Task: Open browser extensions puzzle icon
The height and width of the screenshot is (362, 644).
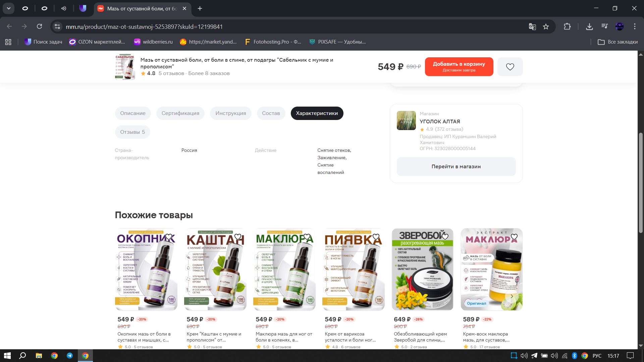Action: (567, 26)
